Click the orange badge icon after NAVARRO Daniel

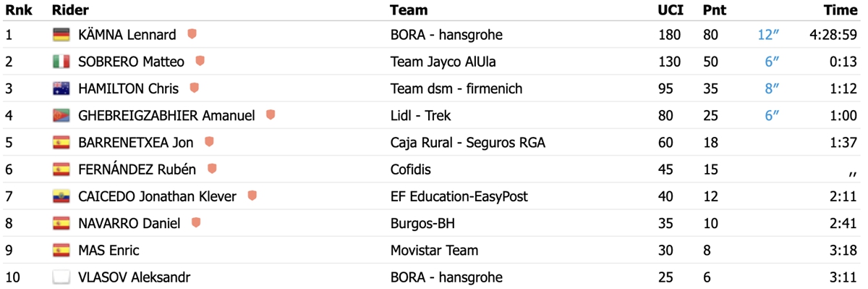click(196, 222)
